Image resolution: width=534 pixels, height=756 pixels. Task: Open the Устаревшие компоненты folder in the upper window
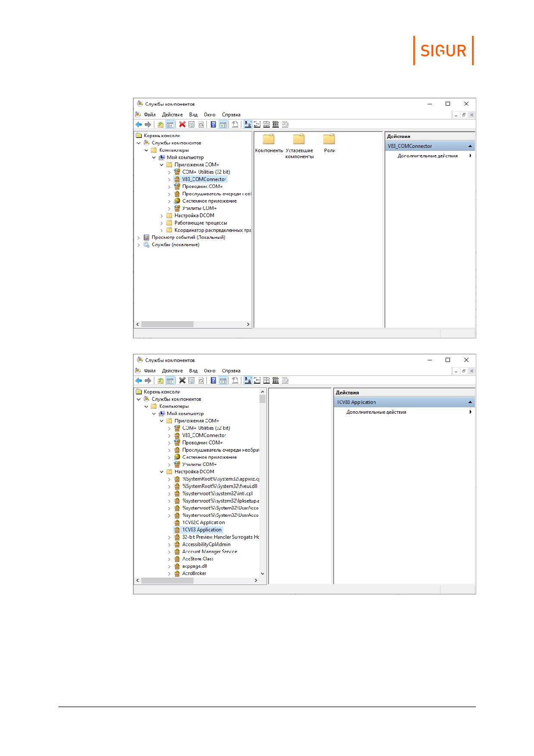point(299,146)
